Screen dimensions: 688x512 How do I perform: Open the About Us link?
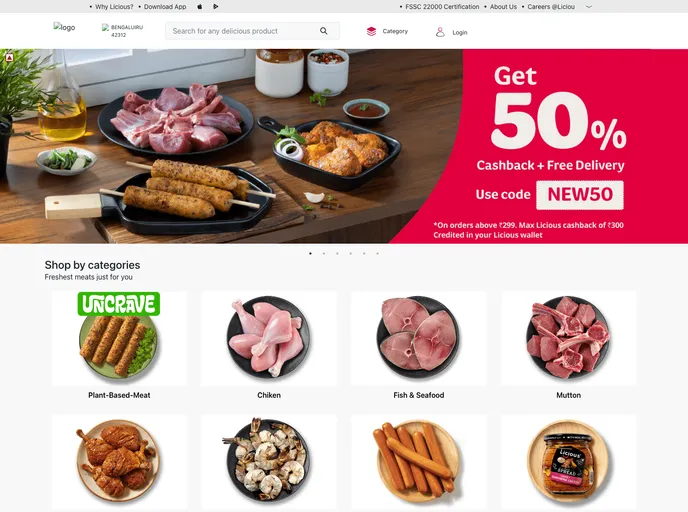point(503,7)
